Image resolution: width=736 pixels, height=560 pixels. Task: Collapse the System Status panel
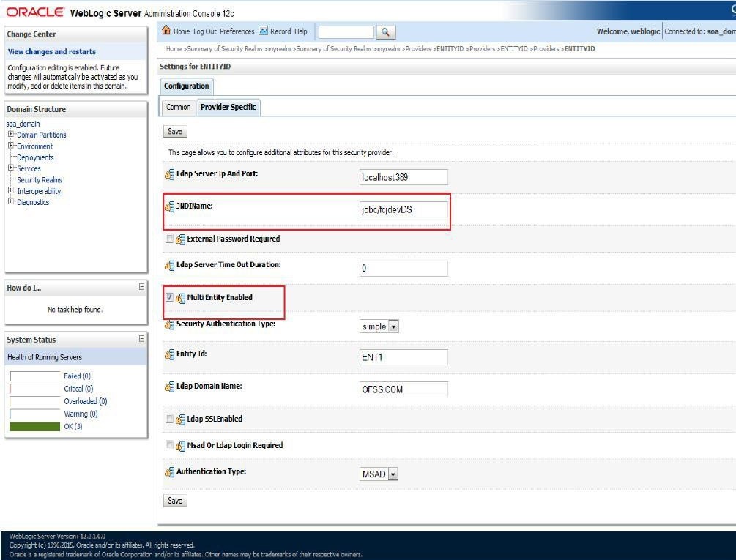pyautogui.click(x=141, y=339)
